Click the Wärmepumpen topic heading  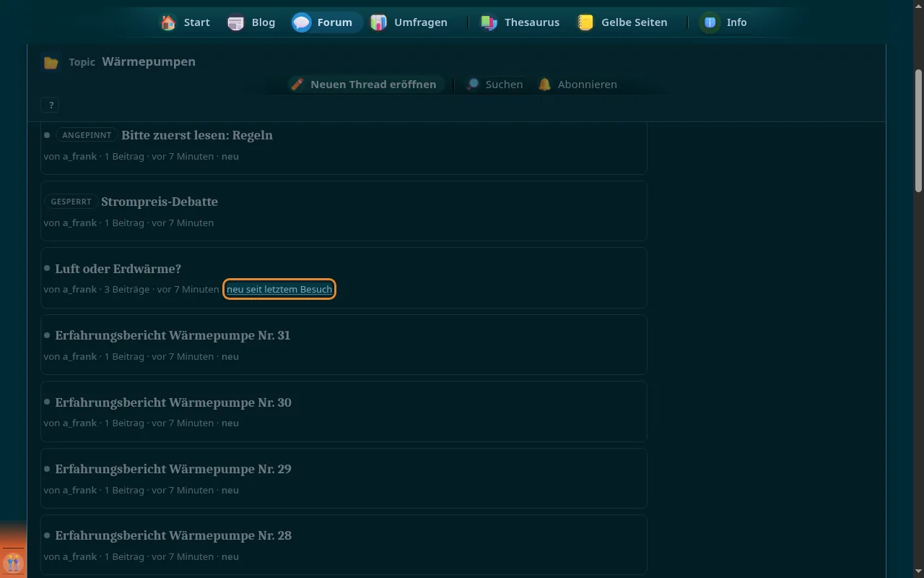click(x=149, y=61)
